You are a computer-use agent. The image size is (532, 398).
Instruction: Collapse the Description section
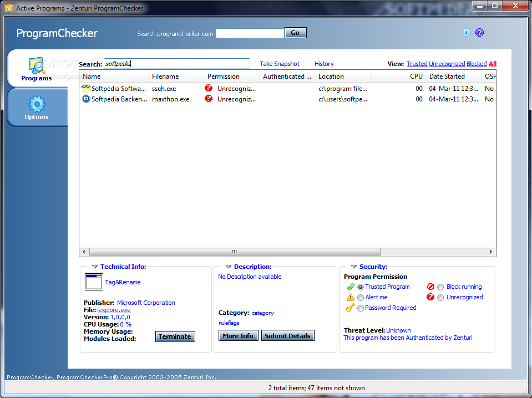pyautogui.click(x=229, y=267)
